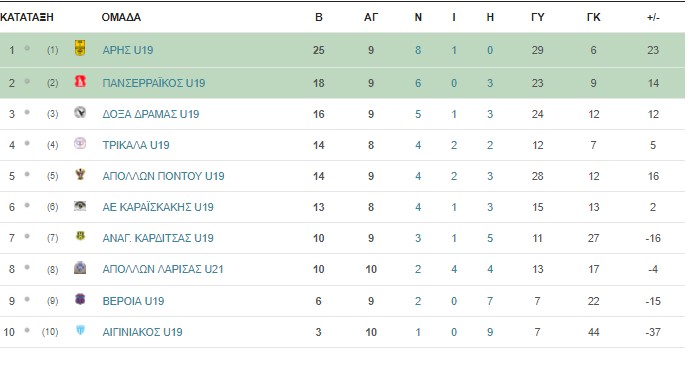
Task: Open the ΑΡΗΣ U19 team link
Action: pos(128,50)
